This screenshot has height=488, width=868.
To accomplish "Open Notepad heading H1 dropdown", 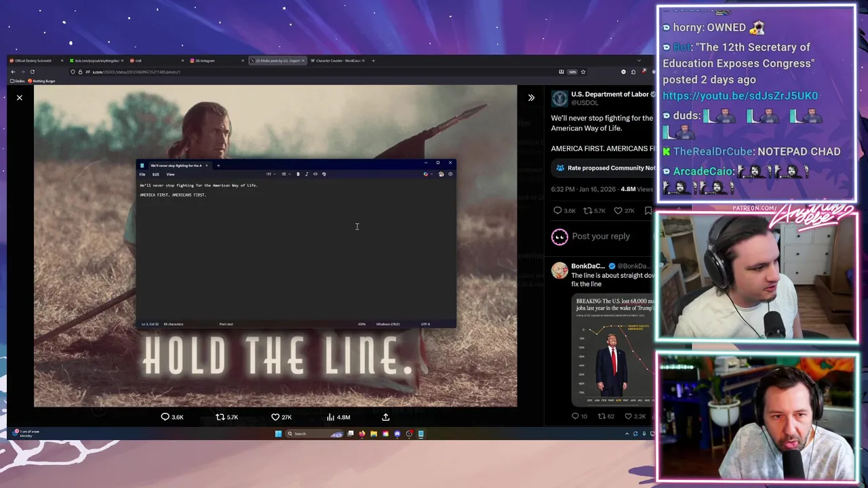I will tap(270, 174).
